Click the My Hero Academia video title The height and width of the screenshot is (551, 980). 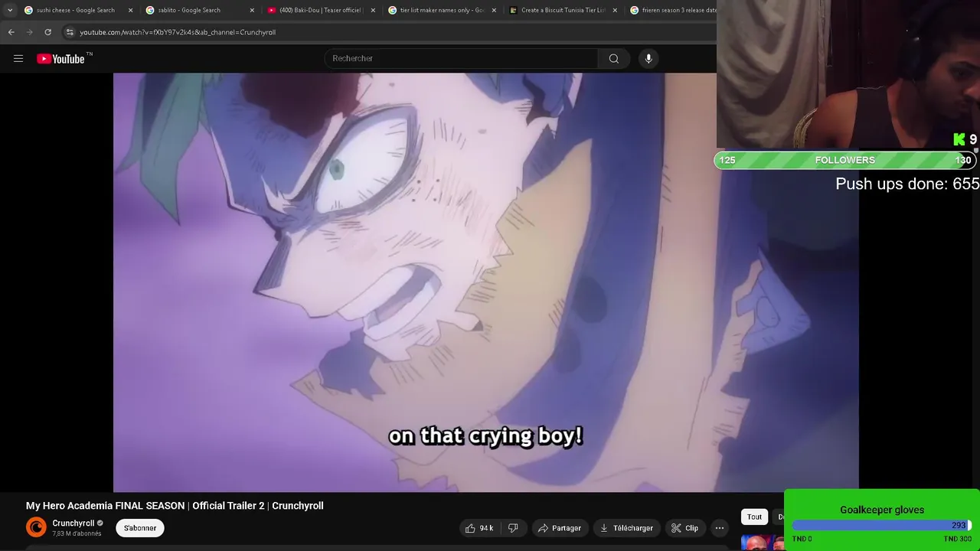click(x=175, y=506)
